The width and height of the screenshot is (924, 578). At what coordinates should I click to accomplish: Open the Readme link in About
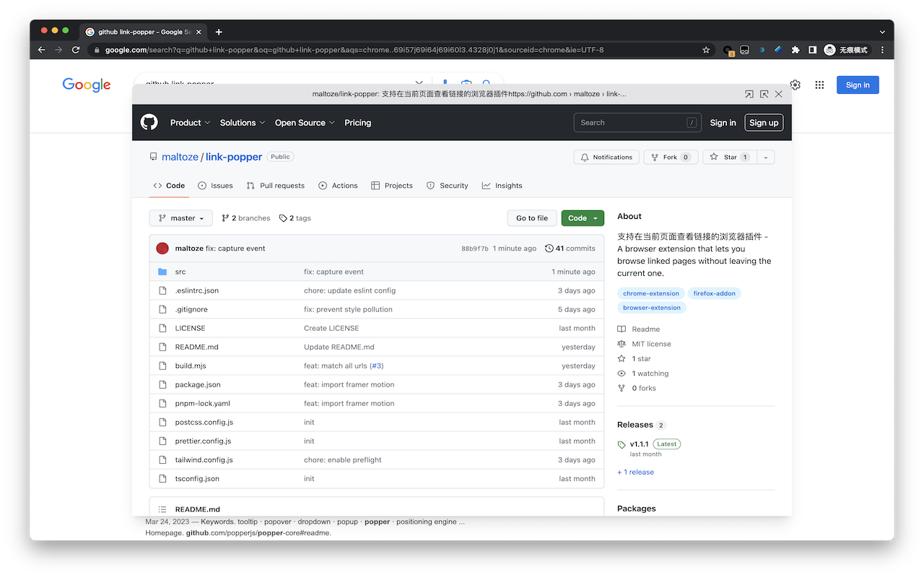(x=638, y=329)
